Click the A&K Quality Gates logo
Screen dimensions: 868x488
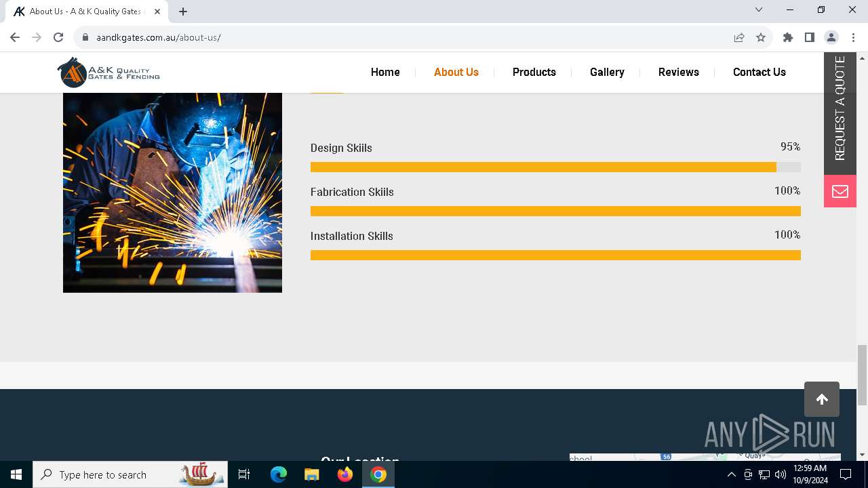108,72
